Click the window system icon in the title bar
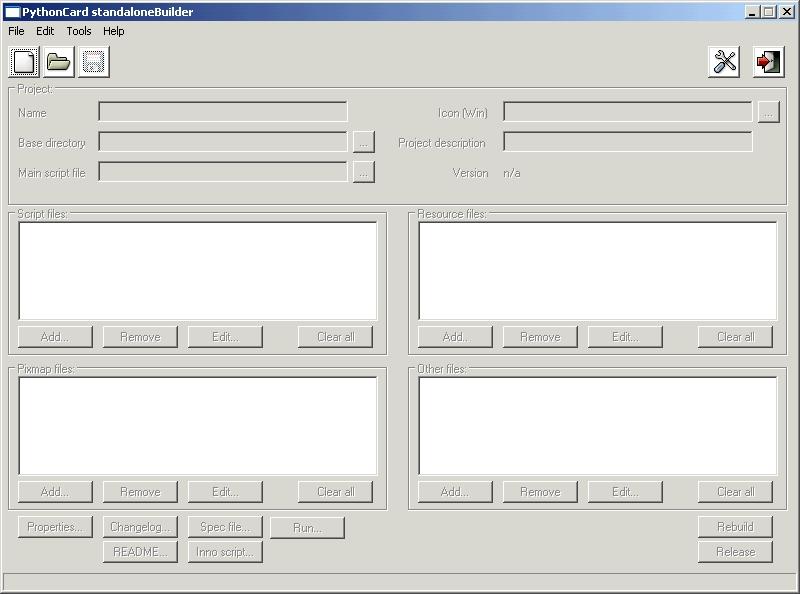 pyautogui.click(x=12, y=12)
